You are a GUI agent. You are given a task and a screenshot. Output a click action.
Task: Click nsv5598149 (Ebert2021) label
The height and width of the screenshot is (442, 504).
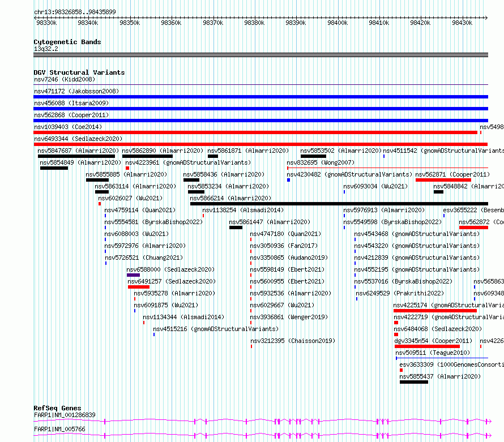[x=287, y=269]
